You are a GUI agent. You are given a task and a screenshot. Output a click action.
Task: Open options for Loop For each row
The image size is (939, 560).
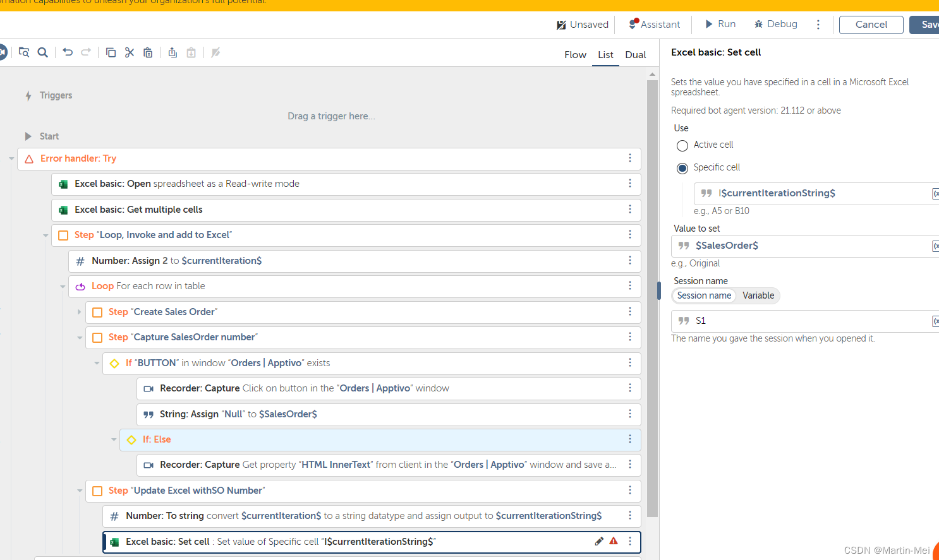click(x=630, y=285)
